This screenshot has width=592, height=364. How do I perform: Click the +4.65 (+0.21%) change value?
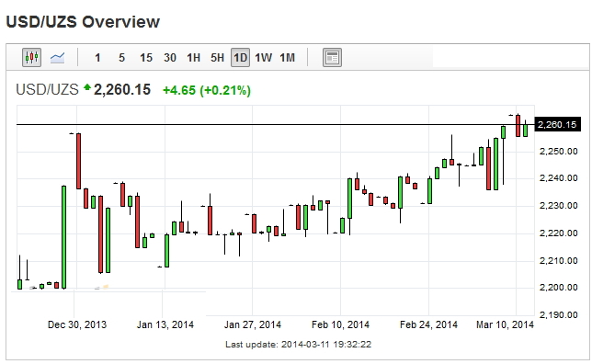[207, 91]
